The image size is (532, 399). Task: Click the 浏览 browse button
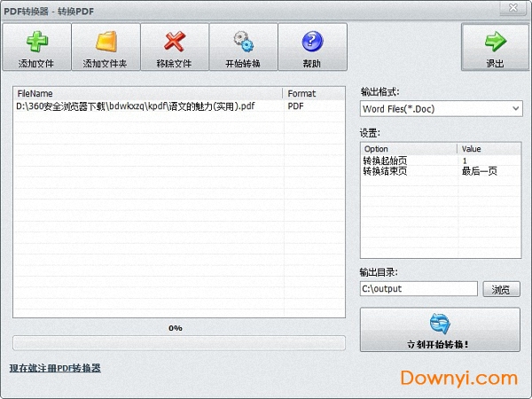501,289
